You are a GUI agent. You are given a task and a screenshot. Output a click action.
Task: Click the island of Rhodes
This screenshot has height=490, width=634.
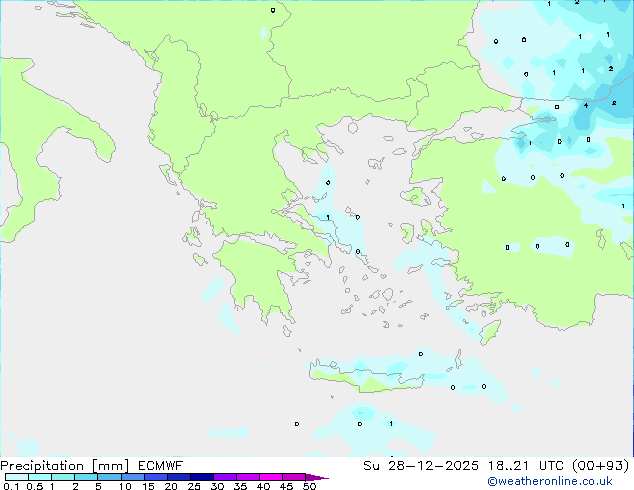coord(489,331)
